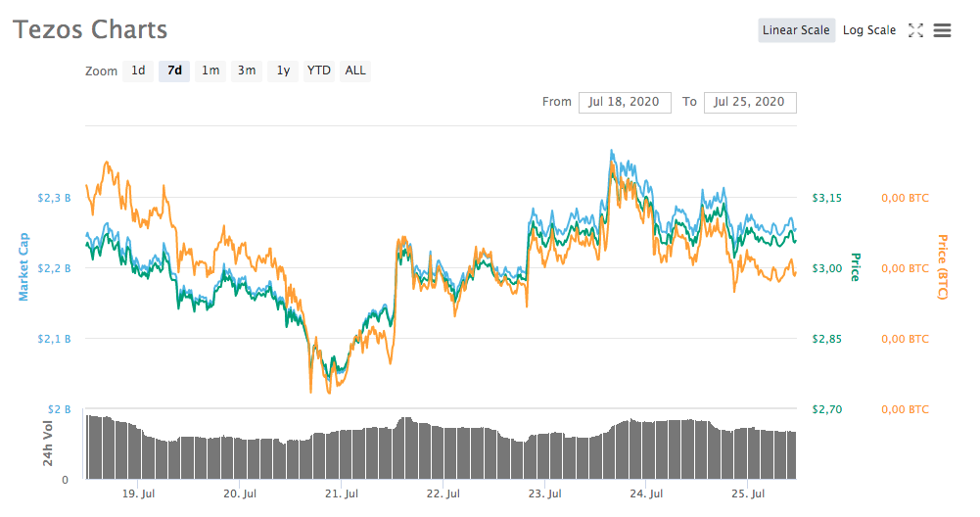Click the 19. Jul date label
This screenshot has height=517, width=980.
coord(138,493)
